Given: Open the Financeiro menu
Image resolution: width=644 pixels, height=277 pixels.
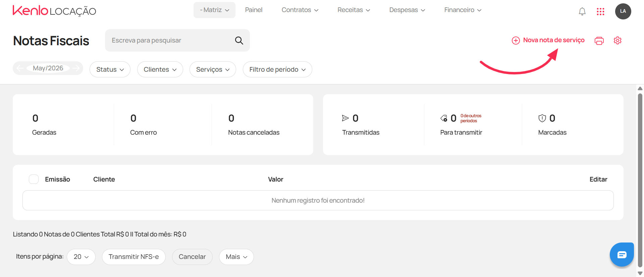Looking at the screenshot, I should tap(463, 10).
